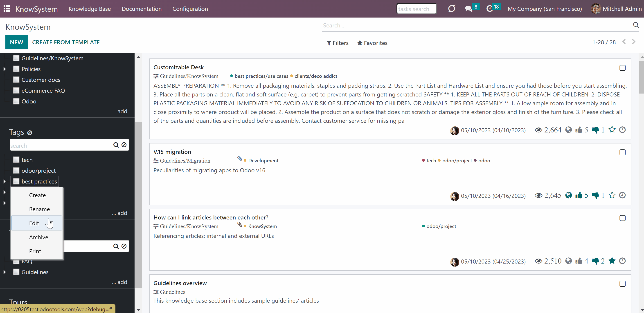644x313 pixels.
Task: Click thumbs down on Customizable Desk article
Action: coord(595,130)
